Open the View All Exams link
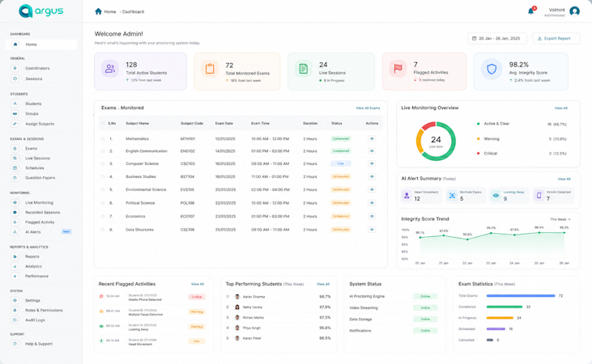Viewport: 592px width, 364px height. (x=368, y=108)
